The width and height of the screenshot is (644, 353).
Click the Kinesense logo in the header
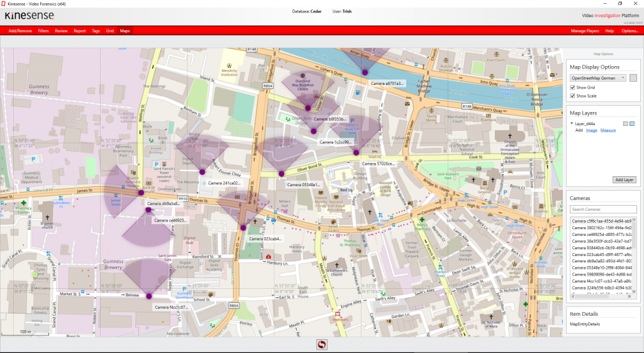click(x=29, y=16)
